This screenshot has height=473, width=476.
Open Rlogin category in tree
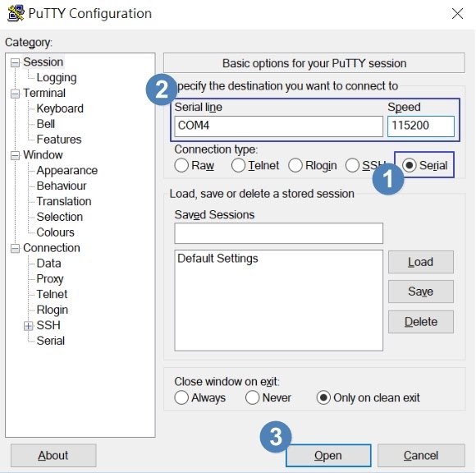click(x=53, y=310)
